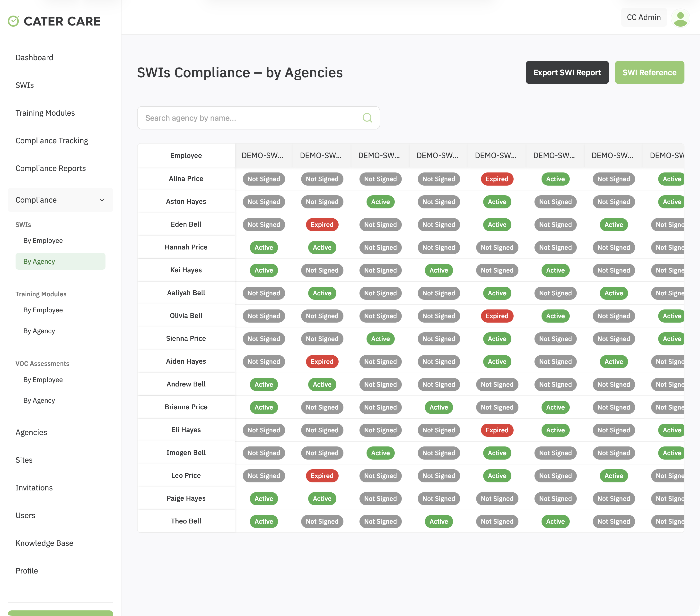
Task: Click Leo Price's Expired badge
Action: tap(322, 476)
